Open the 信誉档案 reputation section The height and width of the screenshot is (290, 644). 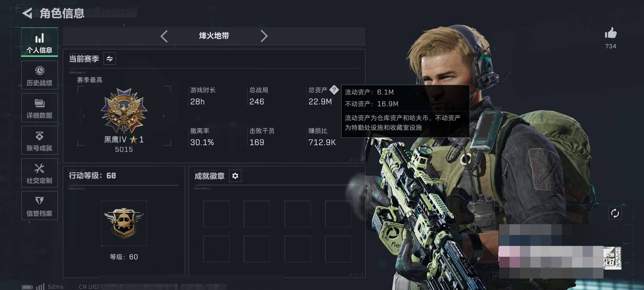pyautogui.click(x=39, y=206)
